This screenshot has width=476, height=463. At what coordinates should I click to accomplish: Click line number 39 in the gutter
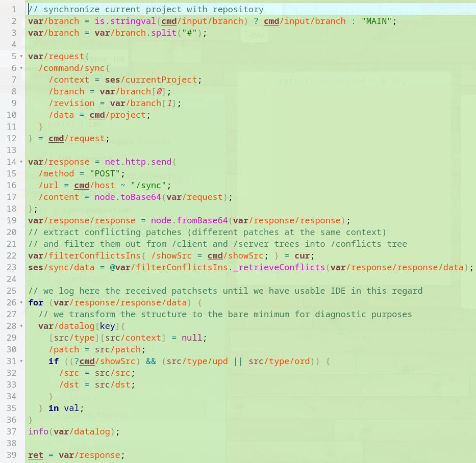point(12,455)
